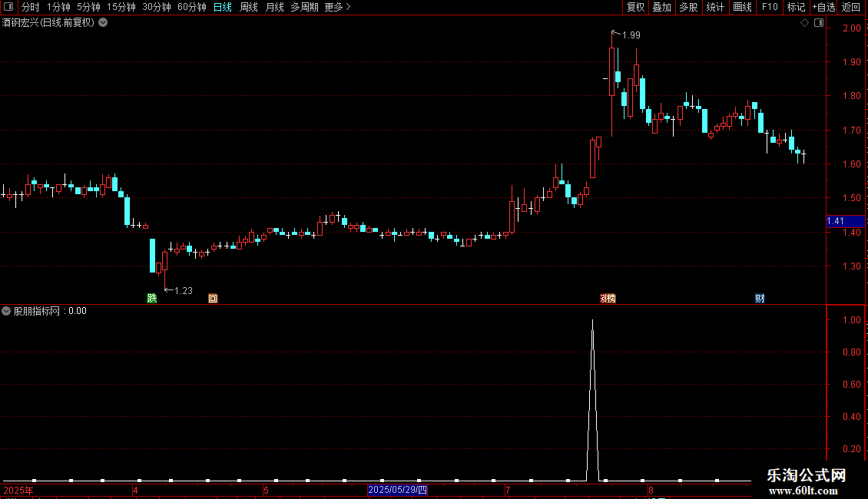Expand the 酒钢宏兴 chart title dropdown
868x499 pixels.
coord(103,23)
